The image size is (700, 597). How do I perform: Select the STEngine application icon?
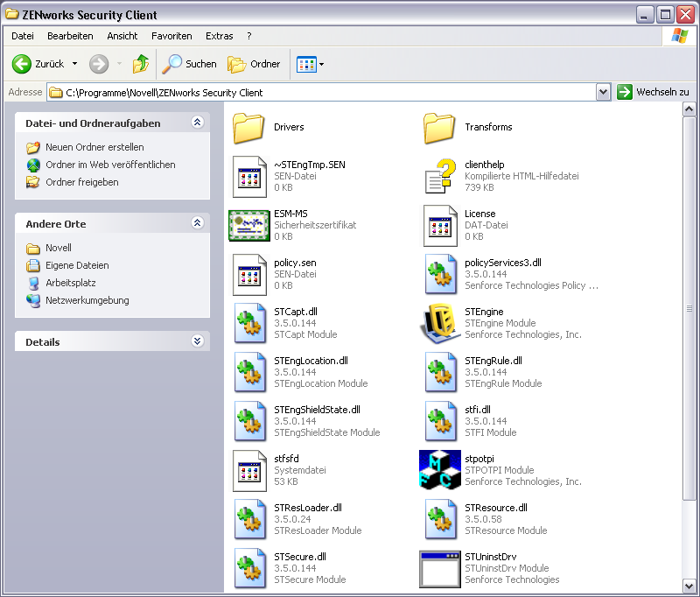coord(440,323)
